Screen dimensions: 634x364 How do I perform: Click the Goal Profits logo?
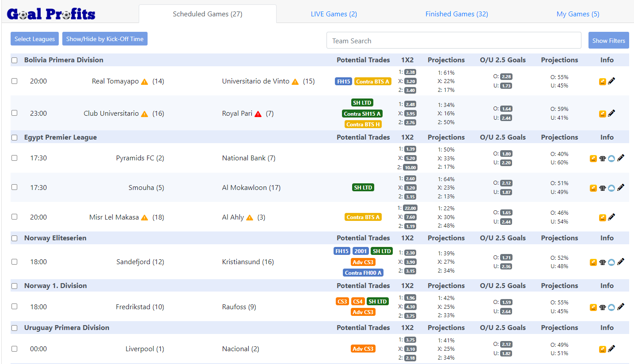point(51,14)
